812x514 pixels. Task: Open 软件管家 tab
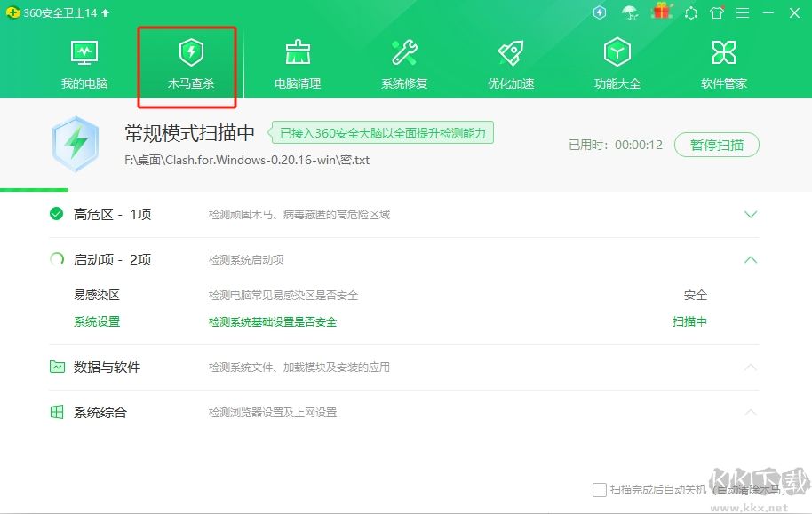723,65
